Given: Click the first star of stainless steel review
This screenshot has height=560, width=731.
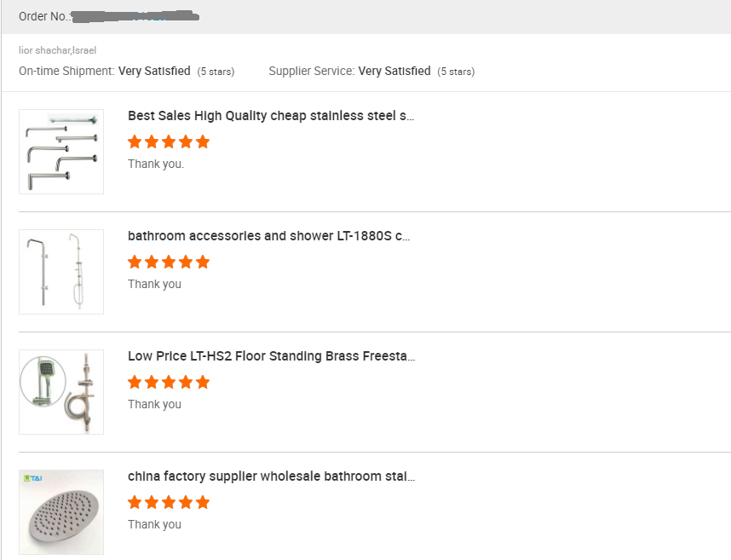Looking at the screenshot, I should tap(135, 141).
